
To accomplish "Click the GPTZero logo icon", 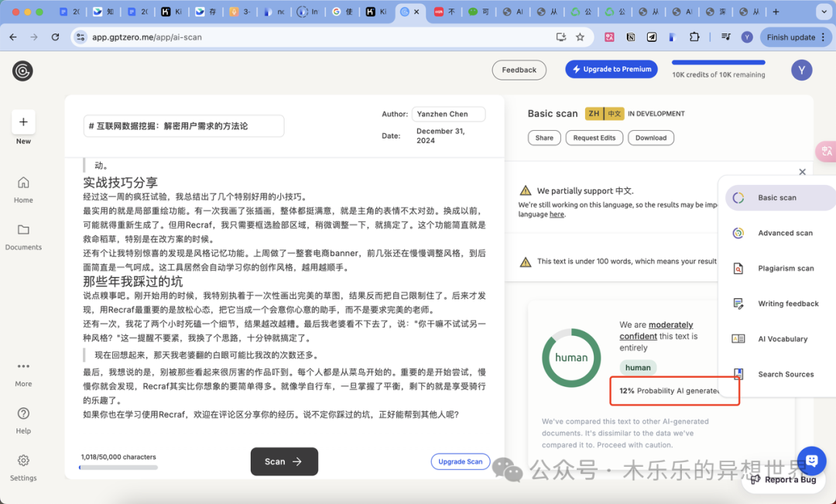I will tap(22, 71).
